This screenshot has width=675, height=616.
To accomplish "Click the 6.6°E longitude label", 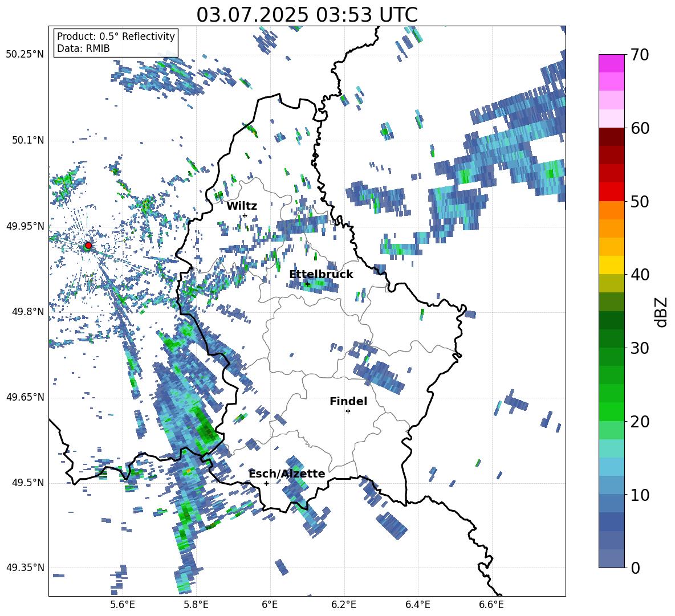I will coord(491,605).
